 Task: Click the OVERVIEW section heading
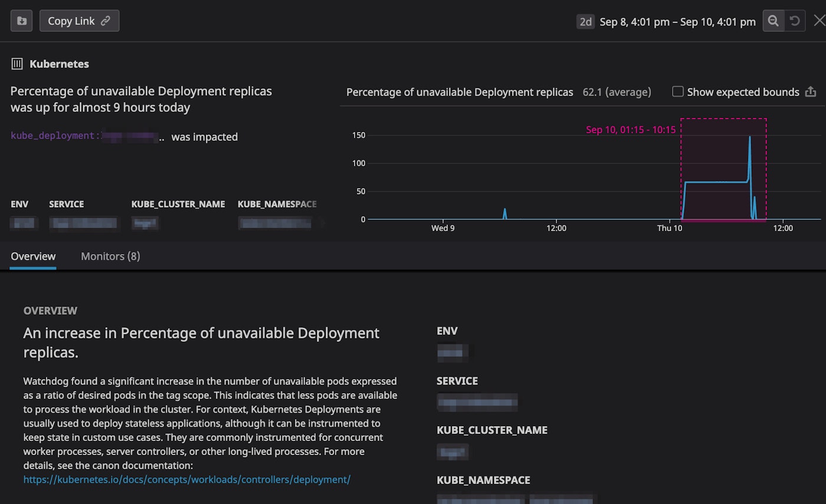click(x=50, y=311)
